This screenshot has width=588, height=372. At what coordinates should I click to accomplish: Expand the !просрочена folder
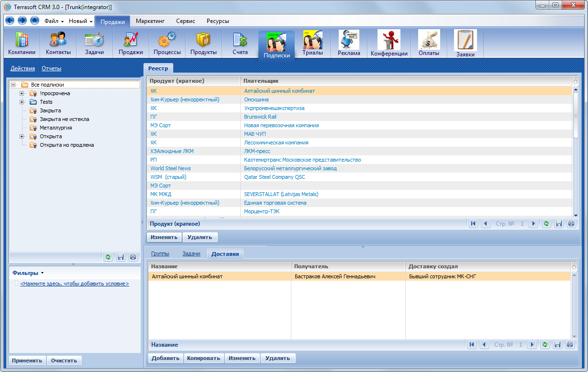(22, 93)
